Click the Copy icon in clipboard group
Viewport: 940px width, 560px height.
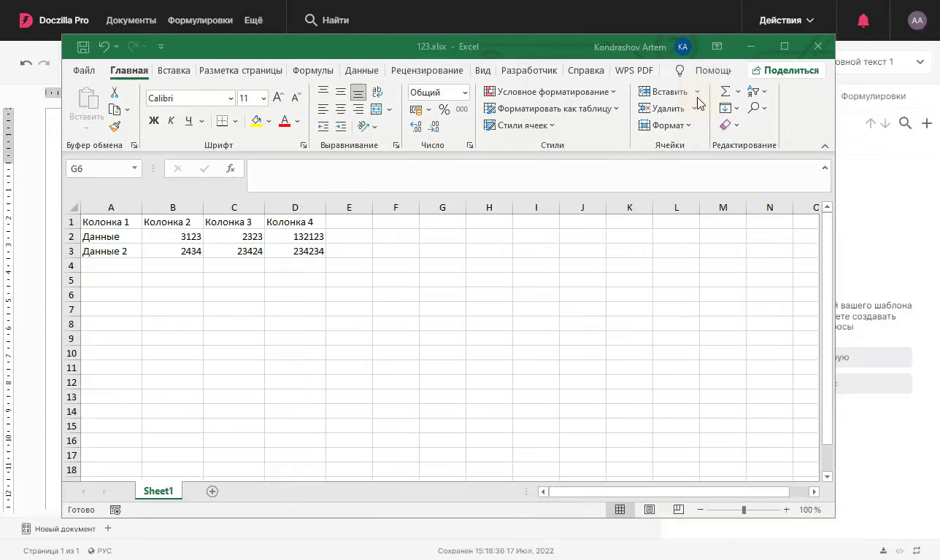pyautogui.click(x=115, y=109)
